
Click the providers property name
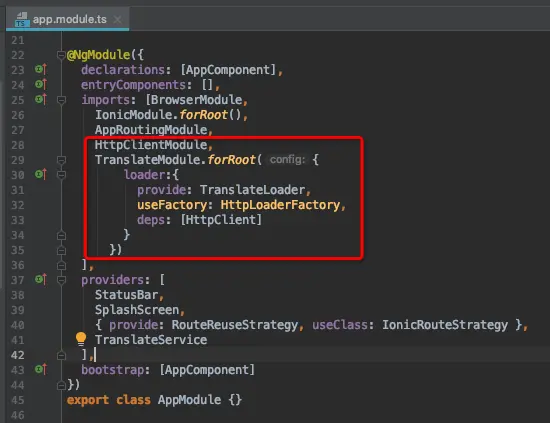[x=112, y=280]
